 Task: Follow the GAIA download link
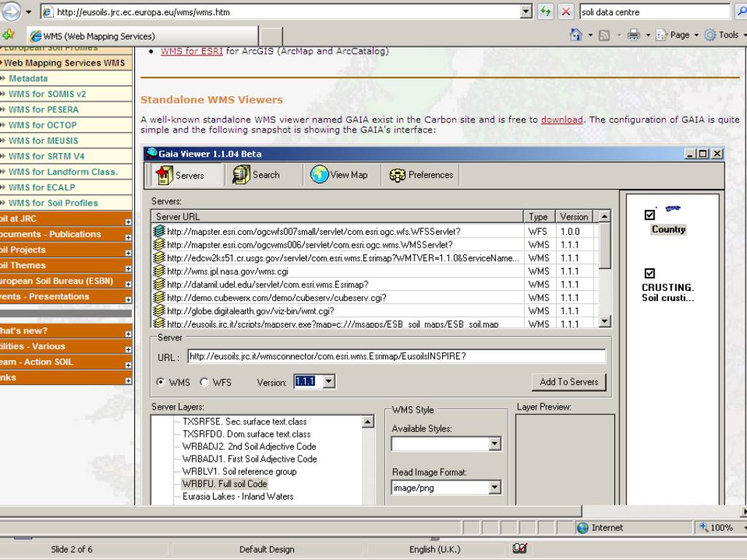click(562, 120)
